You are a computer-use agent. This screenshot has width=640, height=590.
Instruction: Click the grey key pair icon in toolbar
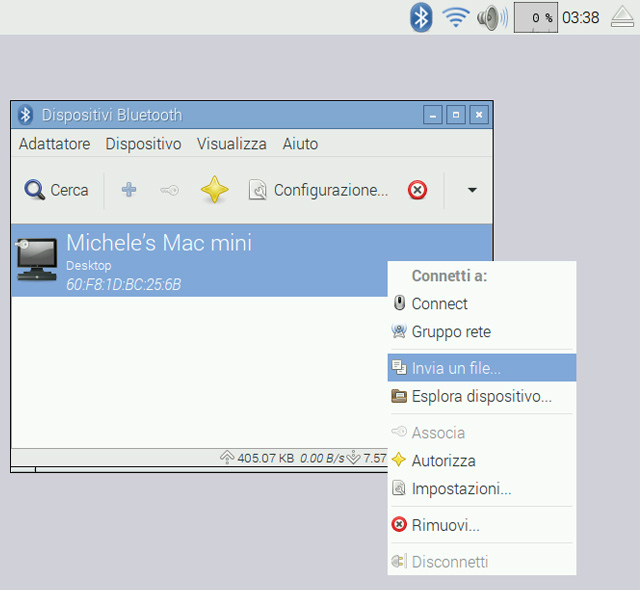(x=169, y=190)
